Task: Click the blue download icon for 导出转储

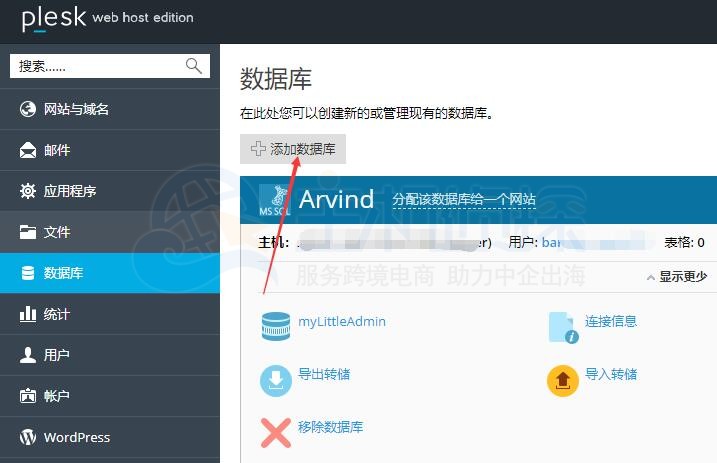Action: point(276,381)
